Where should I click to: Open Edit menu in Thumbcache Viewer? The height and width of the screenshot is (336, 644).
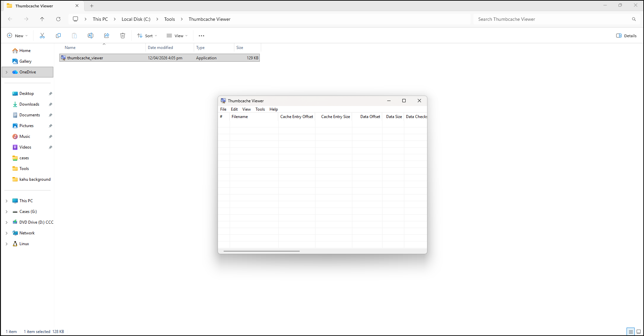[x=234, y=109]
